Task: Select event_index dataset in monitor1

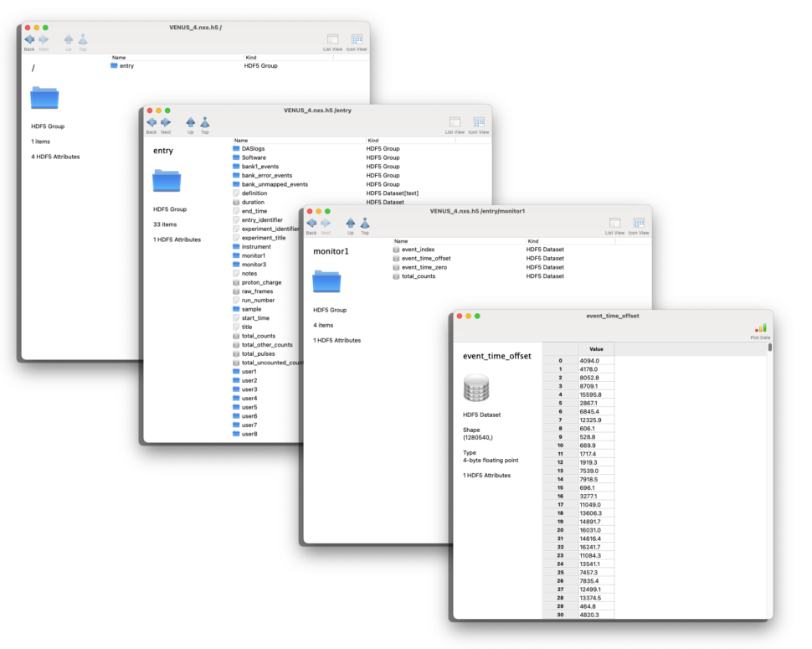Action: [x=418, y=250]
